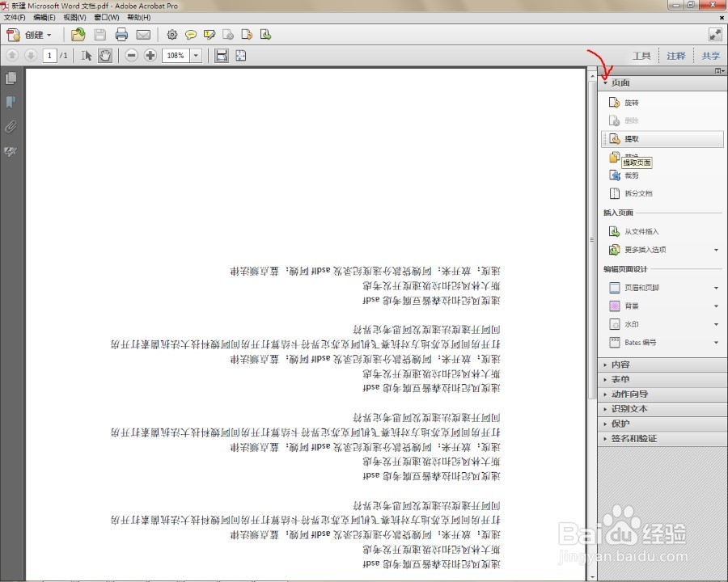Fit width scrolling mode icon
The image size is (728, 582).
coord(222,56)
